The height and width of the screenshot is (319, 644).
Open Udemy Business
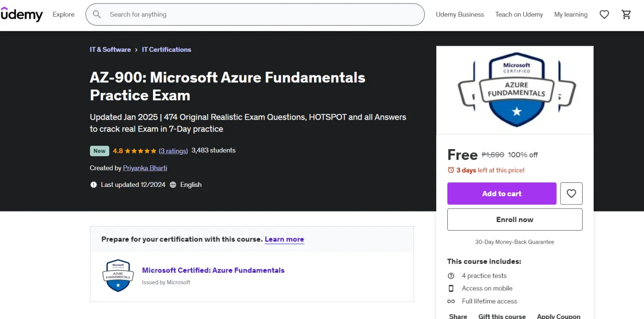[x=460, y=15]
